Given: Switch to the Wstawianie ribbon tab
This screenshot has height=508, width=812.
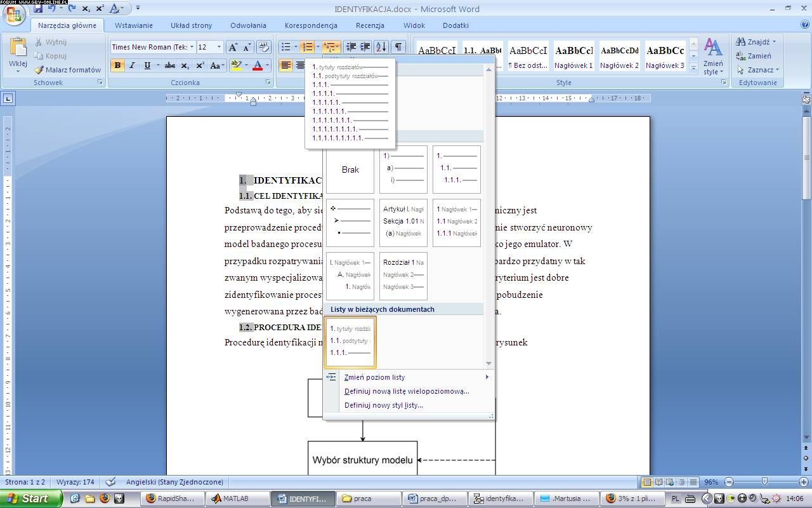Looking at the screenshot, I should tap(133, 25).
